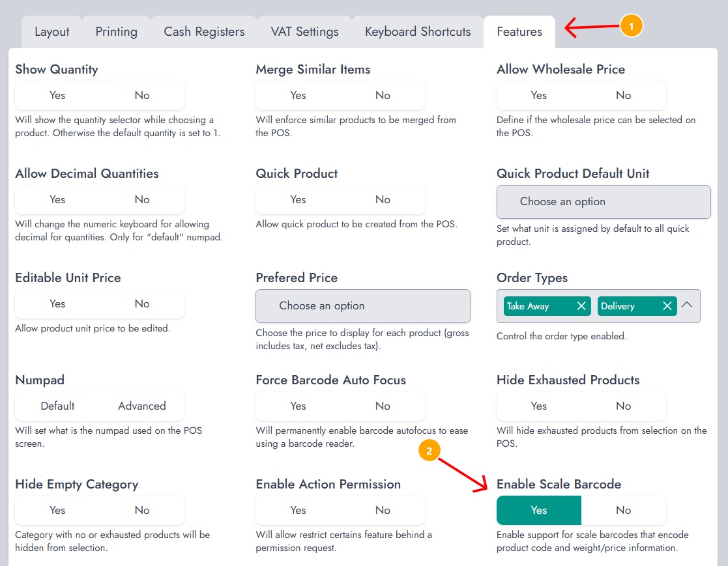Select Yes for Hide Exhausted Products
728x566 pixels.
(x=538, y=406)
